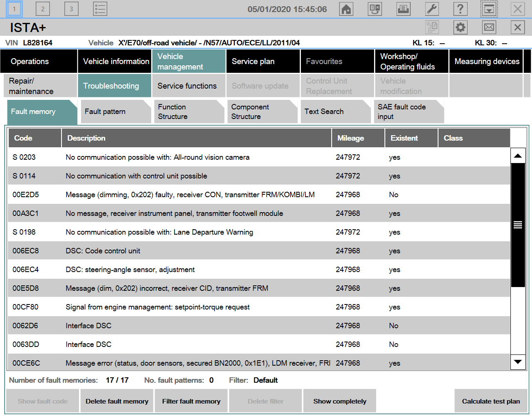
Task: Click the fault list scrollbar thumb
Action: click(x=517, y=225)
